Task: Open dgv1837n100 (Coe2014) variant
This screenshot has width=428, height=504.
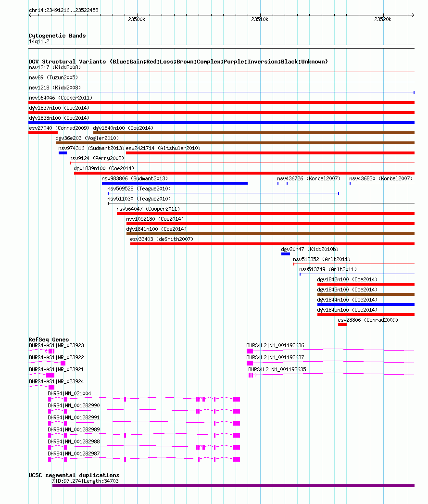Action: (59, 108)
